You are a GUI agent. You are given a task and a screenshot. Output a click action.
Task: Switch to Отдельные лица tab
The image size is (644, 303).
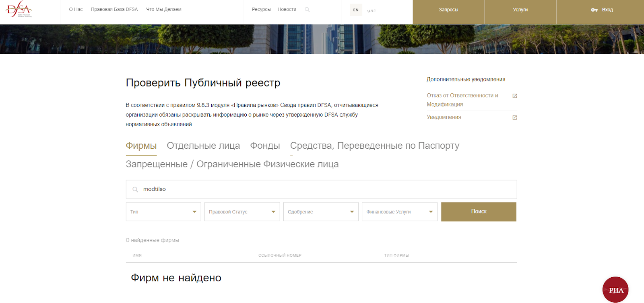pyautogui.click(x=203, y=145)
